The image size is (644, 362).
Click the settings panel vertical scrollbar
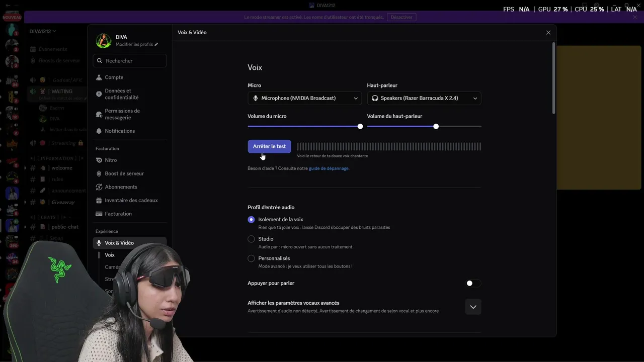(554, 78)
